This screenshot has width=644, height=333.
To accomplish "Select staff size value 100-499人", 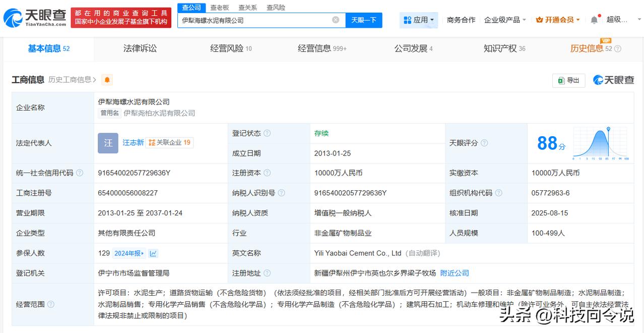I will [548, 233].
